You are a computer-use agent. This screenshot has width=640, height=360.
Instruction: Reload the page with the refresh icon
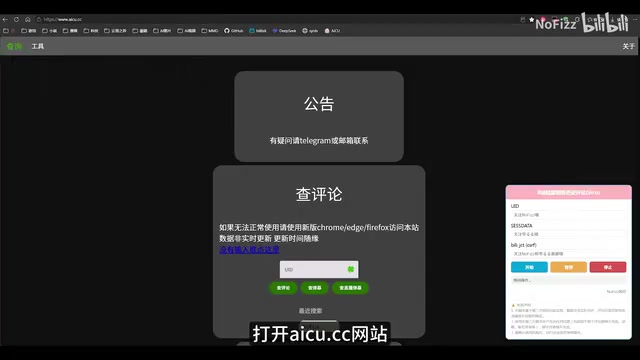click(x=16, y=19)
